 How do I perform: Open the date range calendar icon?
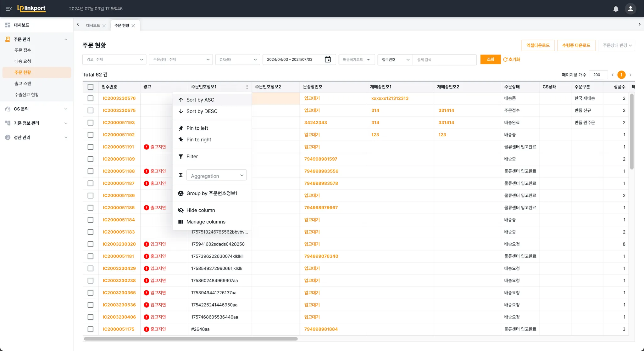(328, 59)
